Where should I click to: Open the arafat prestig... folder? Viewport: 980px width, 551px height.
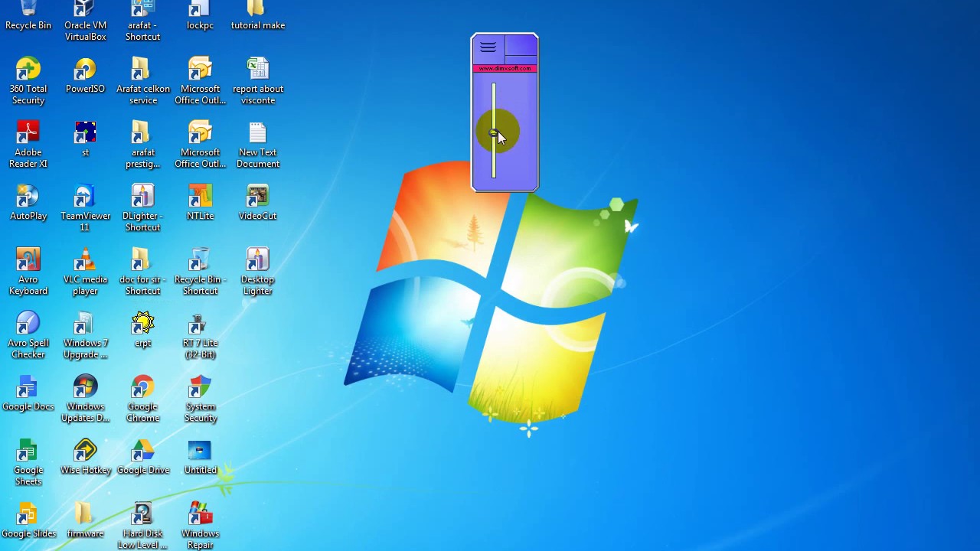[143, 144]
